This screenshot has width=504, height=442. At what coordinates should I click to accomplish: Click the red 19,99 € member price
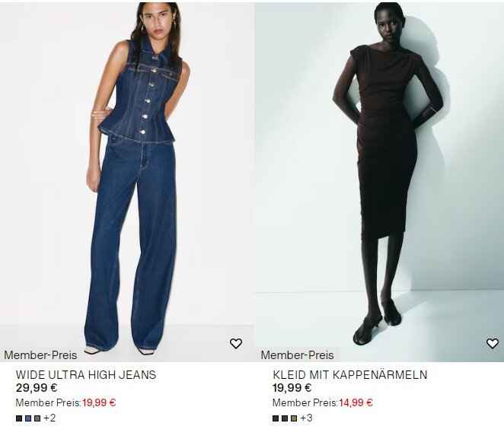click(x=99, y=402)
